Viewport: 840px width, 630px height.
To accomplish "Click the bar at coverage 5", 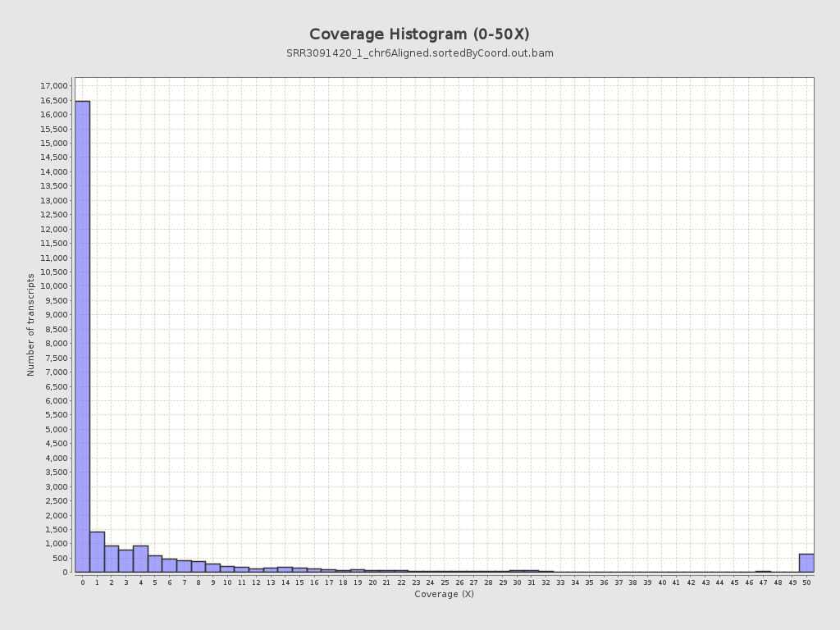I will click(x=155, y=564).
